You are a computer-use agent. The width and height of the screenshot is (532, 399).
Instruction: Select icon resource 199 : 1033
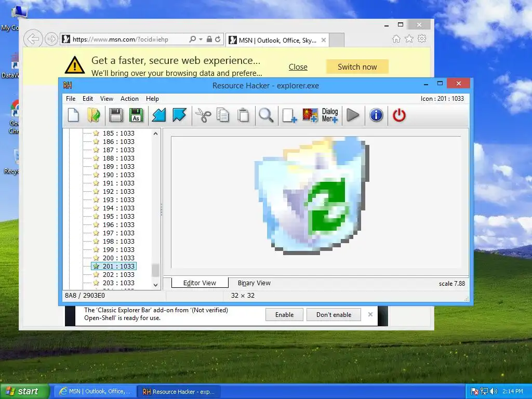pyautogui.click(x=118, y=250)
